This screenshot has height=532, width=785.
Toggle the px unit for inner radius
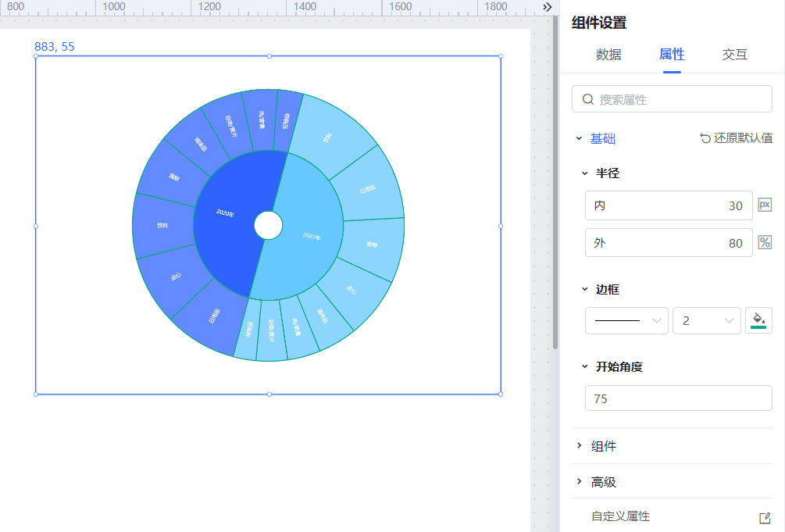click(765, 205)
